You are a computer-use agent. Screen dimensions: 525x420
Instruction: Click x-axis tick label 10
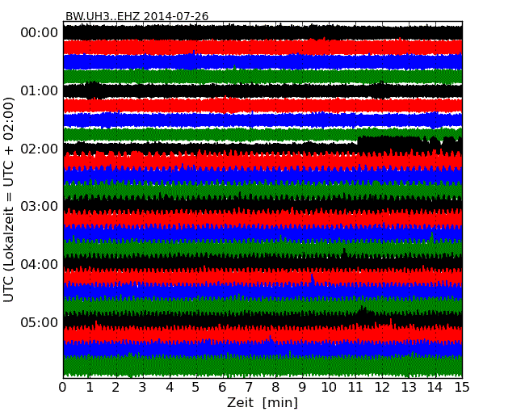pos(329,388)
